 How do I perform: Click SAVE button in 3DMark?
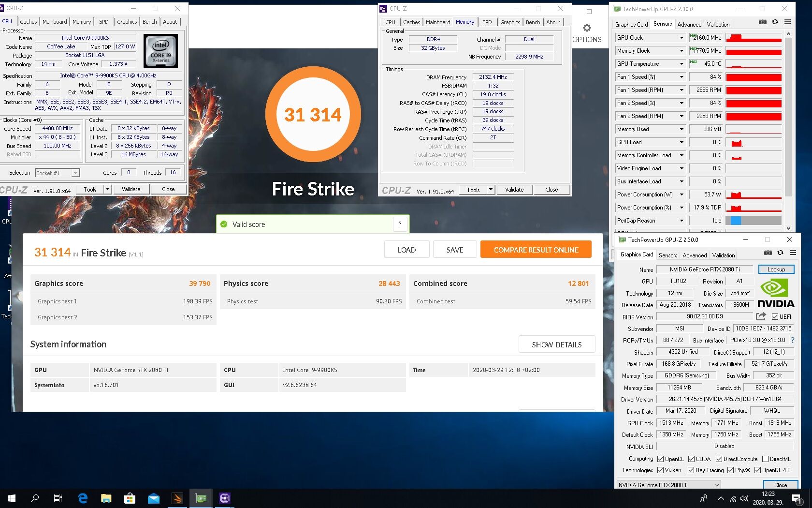[x=455, y=250]
